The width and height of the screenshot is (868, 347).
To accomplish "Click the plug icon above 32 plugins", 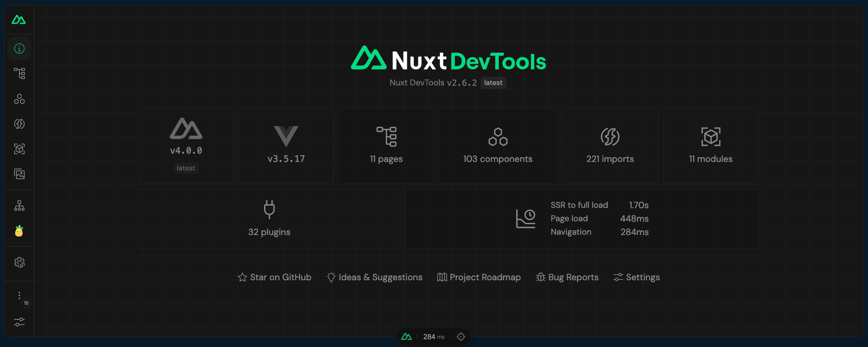I will coord(269,209).
